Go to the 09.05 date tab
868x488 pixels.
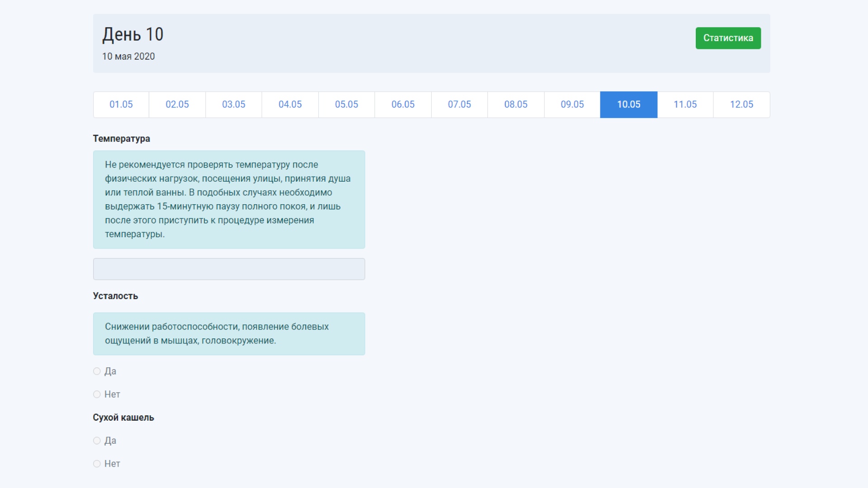click(x=572, y=104)
